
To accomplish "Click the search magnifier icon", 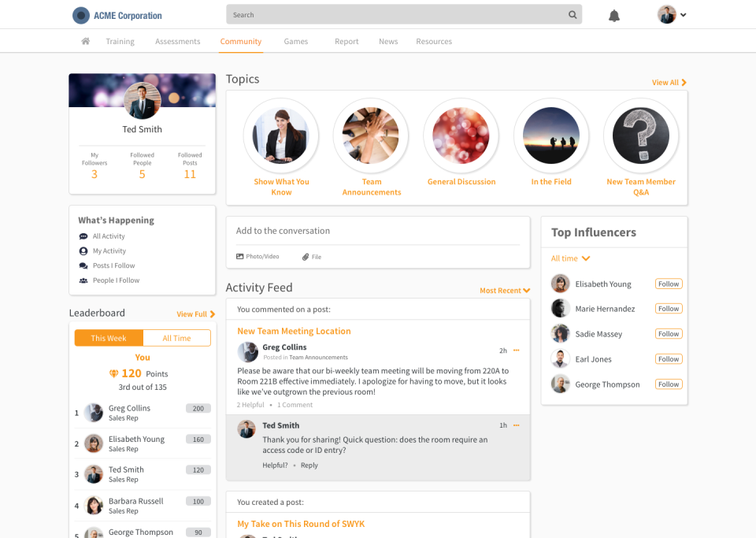I will point(572,15).
